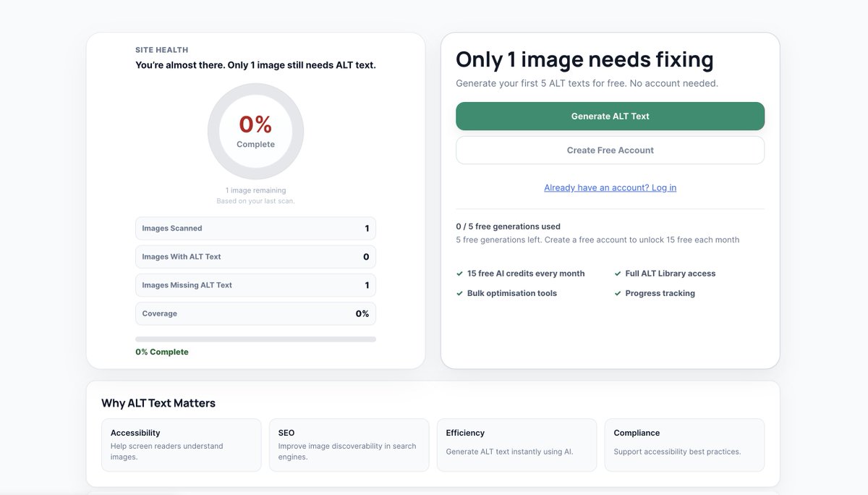Click the 0% Complete circular progress ring
The height and width of the screenshot is (495, 868).
click(255, 131)
